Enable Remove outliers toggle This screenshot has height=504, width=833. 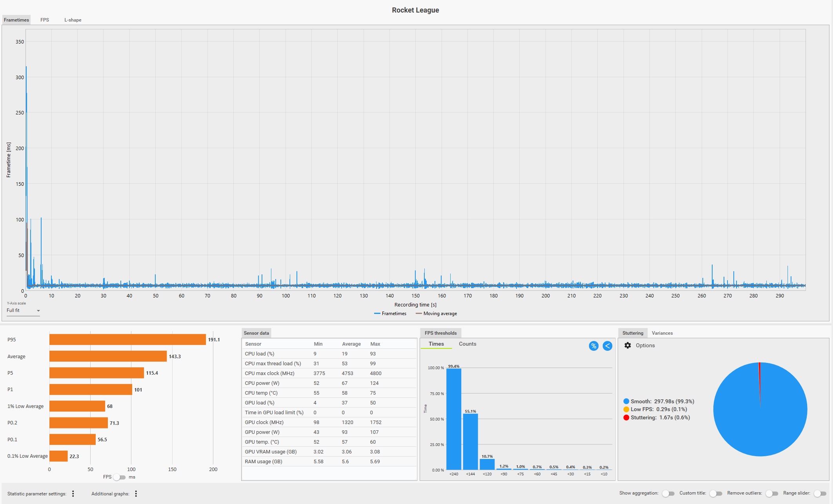771,493
